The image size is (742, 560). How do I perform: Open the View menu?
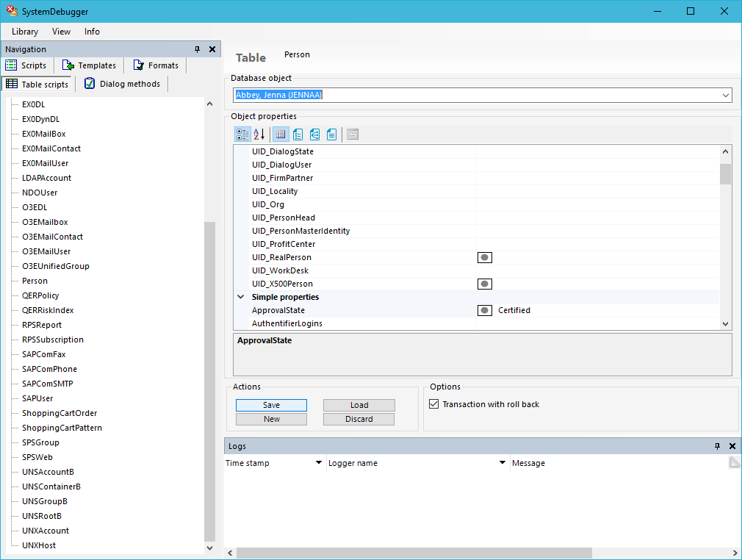pyautogui.click(x=61, y=32)
